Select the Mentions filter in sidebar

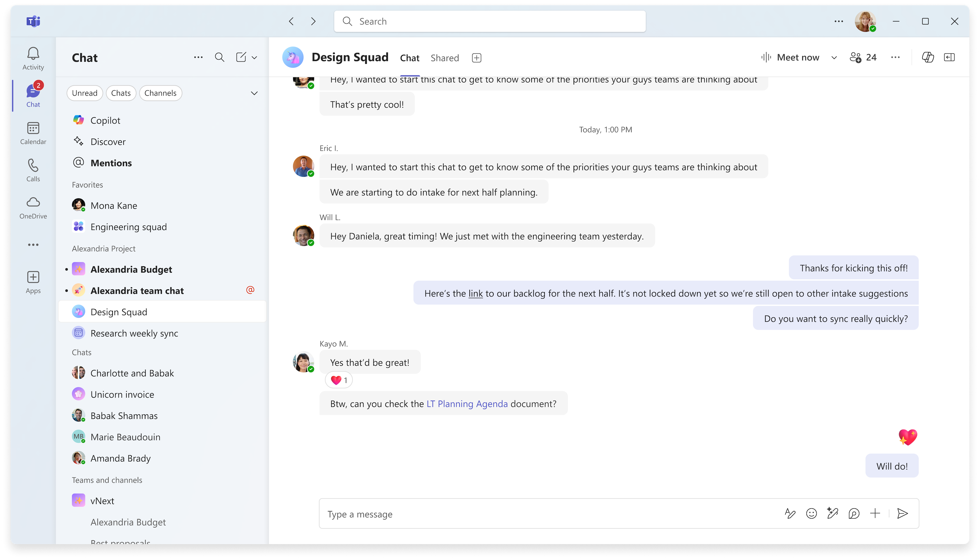[111, 163]
